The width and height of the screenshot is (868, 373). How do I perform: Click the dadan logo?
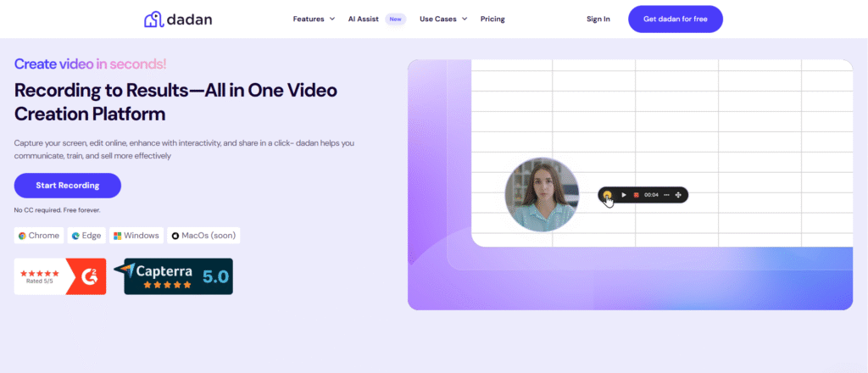[x=178, y=19]
